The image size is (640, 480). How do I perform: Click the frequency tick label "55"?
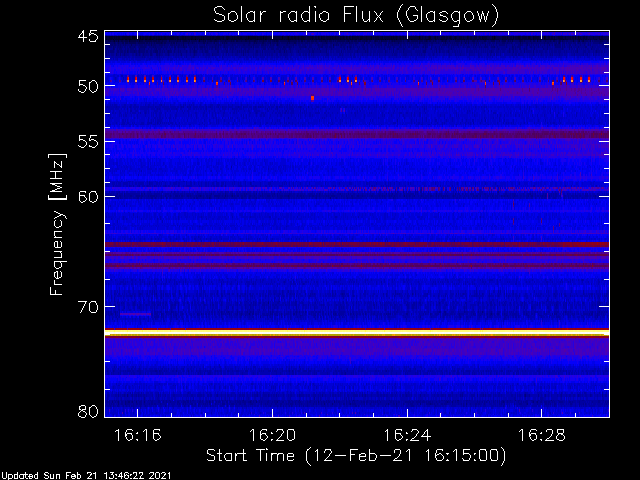(x=88, y=142)
